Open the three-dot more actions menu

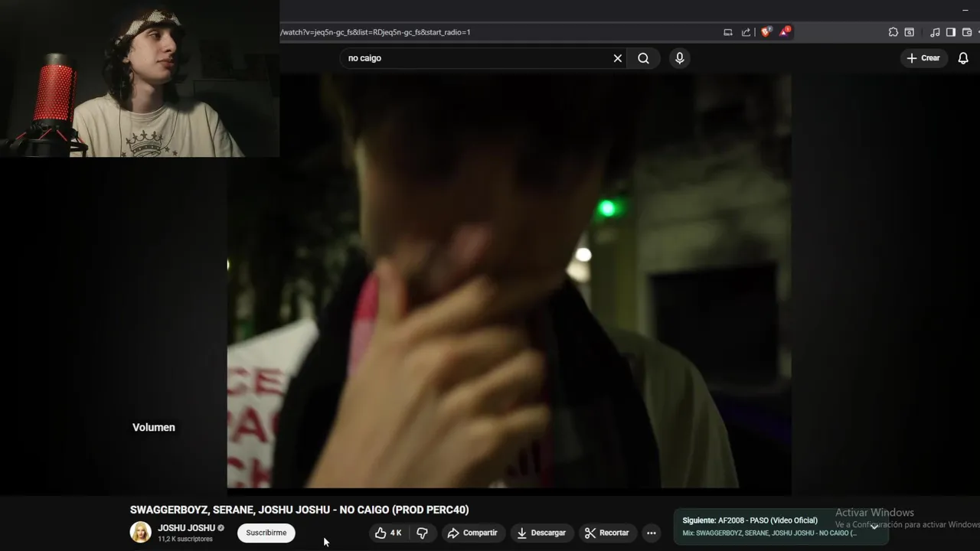(652, 533)
